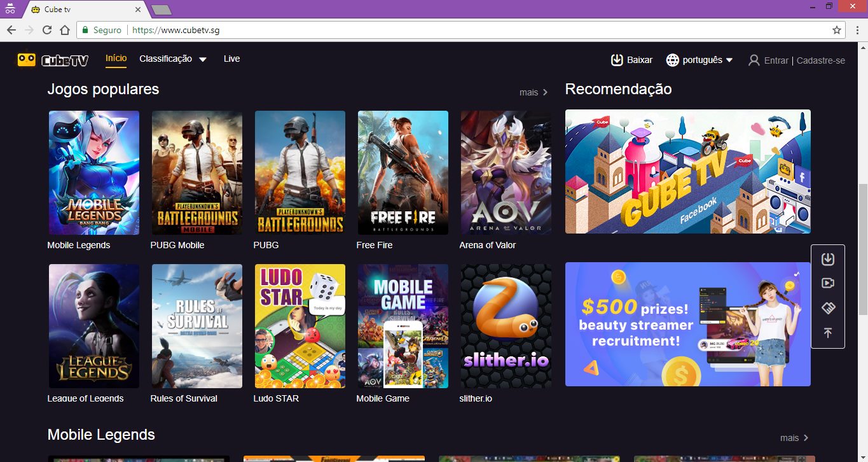This screenshot has width=868, height=462.
Task: Click the floating ticket icon
Action: (828, 308)
